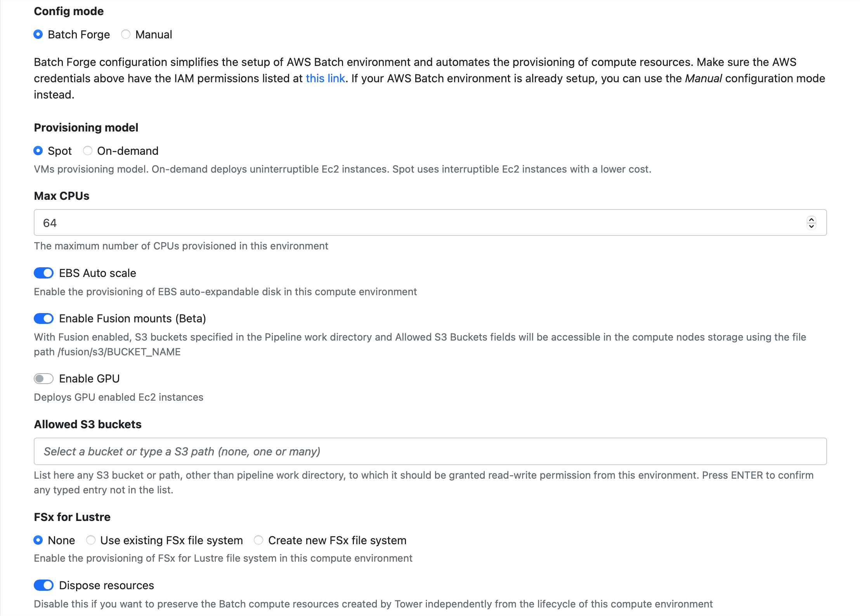This screenshot has height=616, width=860.
Task: Select None radio button for FSx for Lustre
Action: [x=38, y=540]
